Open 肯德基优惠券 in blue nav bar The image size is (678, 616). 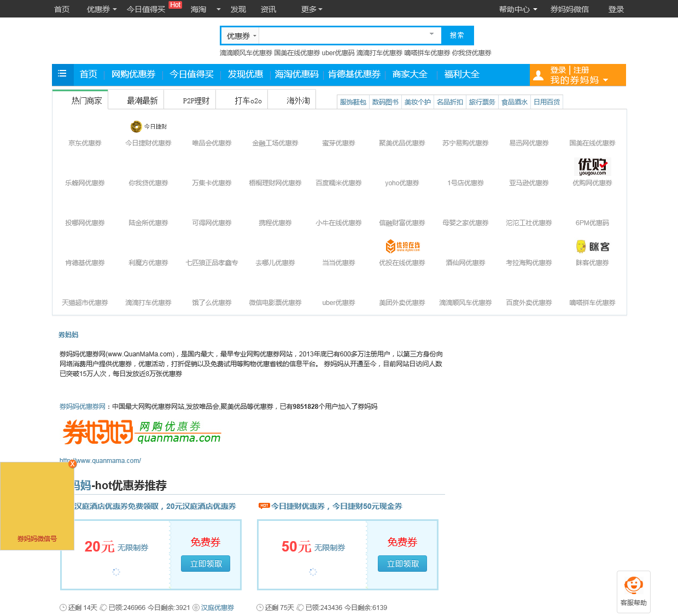tap(354, 74)
